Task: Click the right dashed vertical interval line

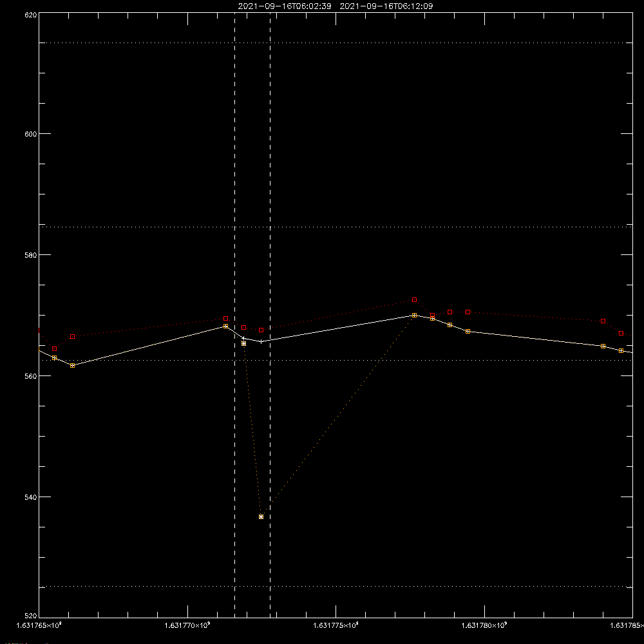Action: pyautogui.click(x=270, y=315)
